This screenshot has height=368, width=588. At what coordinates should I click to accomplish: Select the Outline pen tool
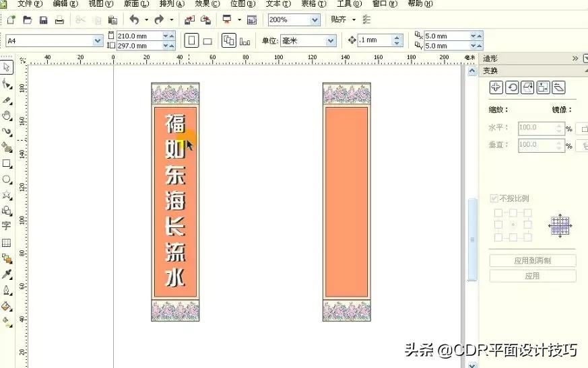tap(7, 291)
